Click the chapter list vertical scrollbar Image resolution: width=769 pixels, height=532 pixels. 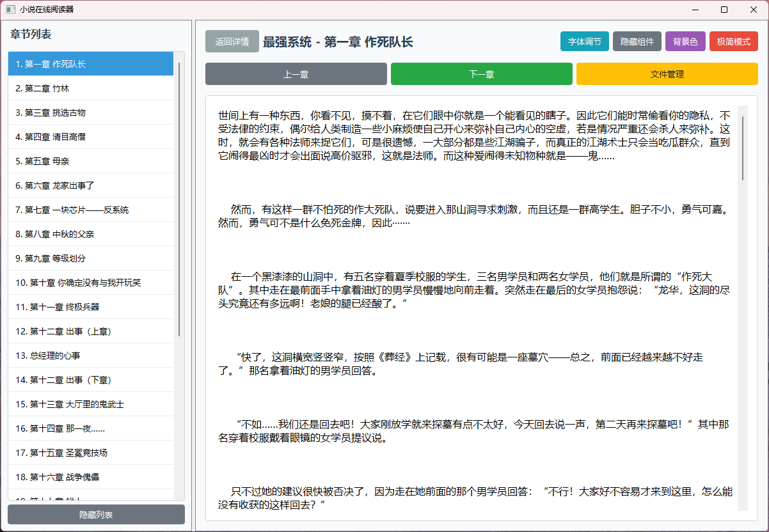[179, 198]
